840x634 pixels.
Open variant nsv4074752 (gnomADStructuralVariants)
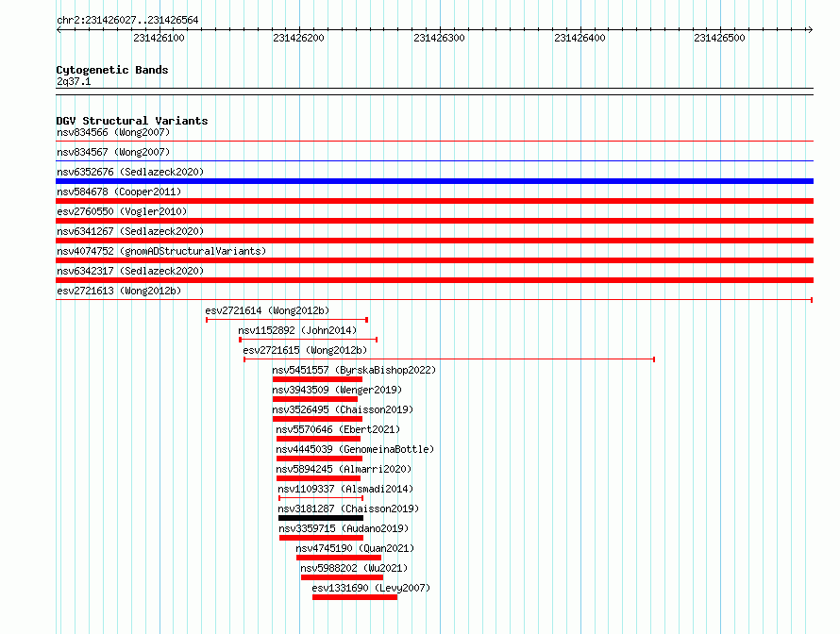[x=161, y=251]
